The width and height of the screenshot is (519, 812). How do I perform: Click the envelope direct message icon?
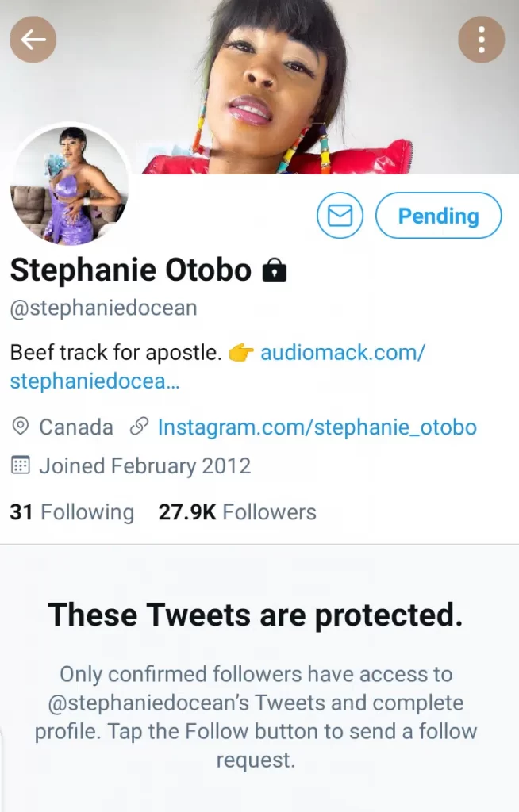340,216
